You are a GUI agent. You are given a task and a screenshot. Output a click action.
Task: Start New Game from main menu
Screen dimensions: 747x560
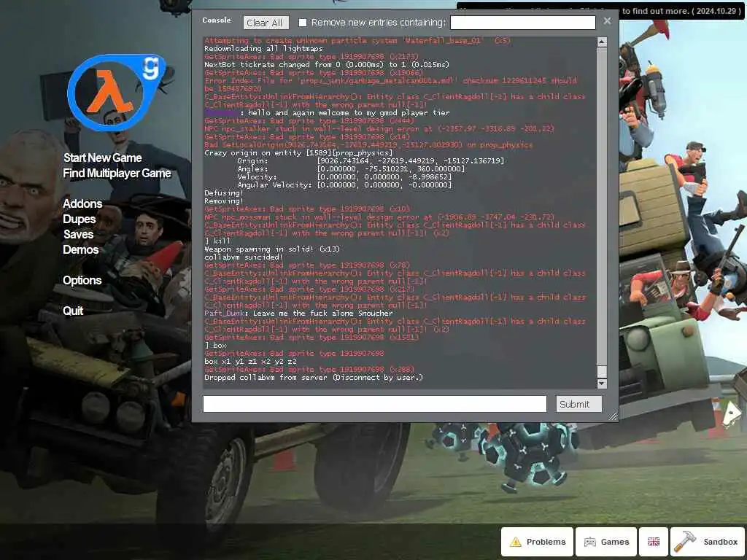pos(102,157)
